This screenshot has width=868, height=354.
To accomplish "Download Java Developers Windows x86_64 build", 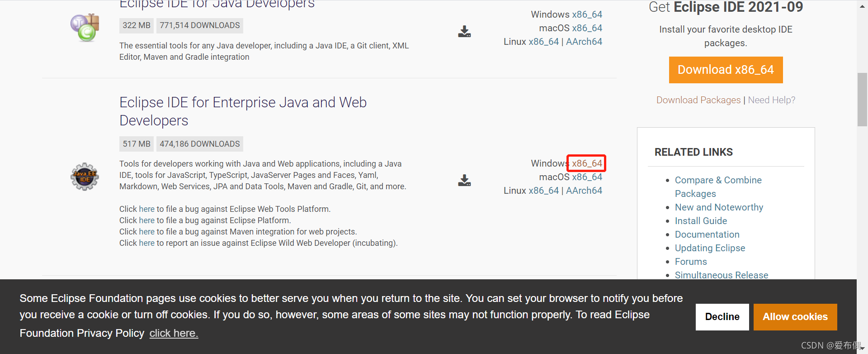I will tap(587, 14).
